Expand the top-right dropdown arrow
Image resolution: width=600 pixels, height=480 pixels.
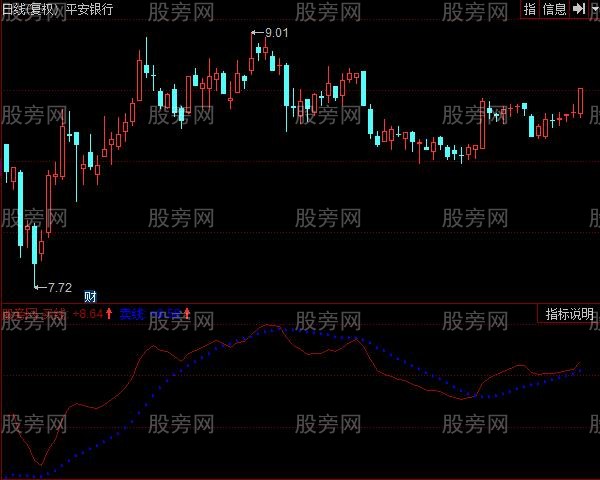[593, 9]
